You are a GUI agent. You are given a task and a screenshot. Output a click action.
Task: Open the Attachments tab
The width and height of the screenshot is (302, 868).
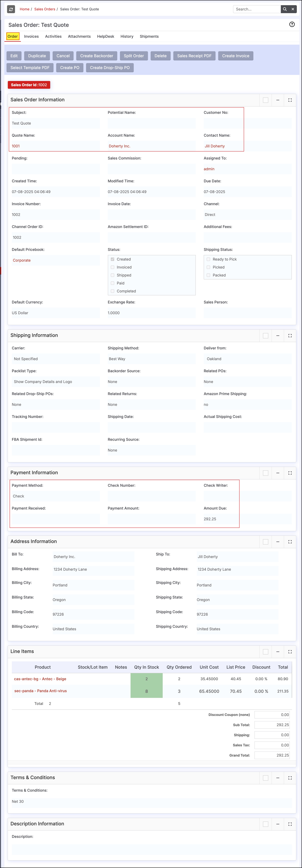[x=79, y=36]
